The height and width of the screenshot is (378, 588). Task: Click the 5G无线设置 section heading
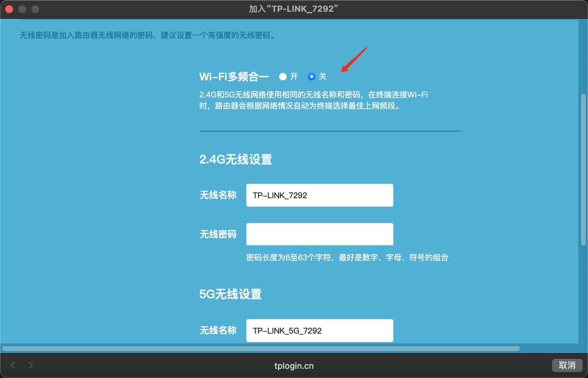231,294
